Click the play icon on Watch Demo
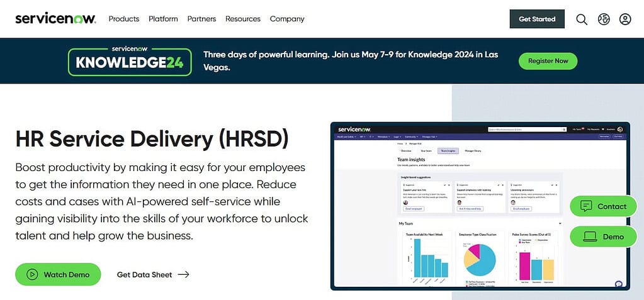 31,275
